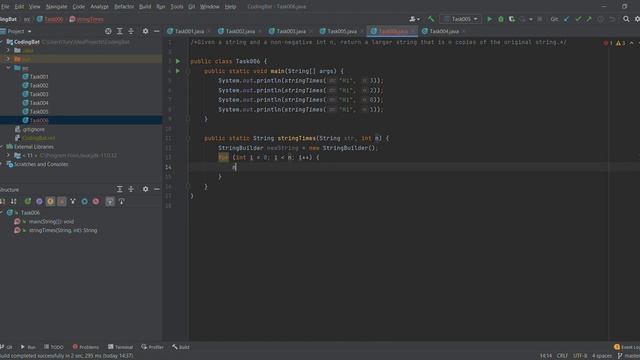
Task: Expand the out folder in Project tree
Action: tap(8, 59)
